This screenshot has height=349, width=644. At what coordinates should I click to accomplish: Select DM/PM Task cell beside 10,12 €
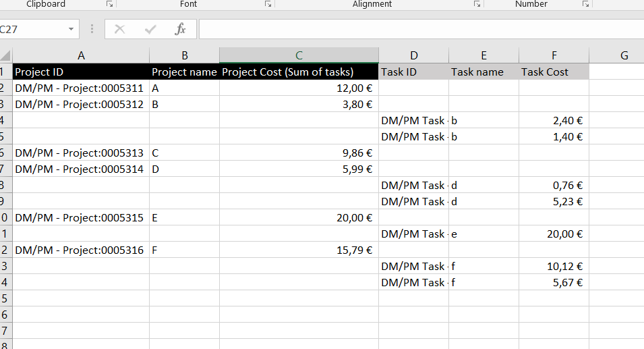tap(413, 266)
